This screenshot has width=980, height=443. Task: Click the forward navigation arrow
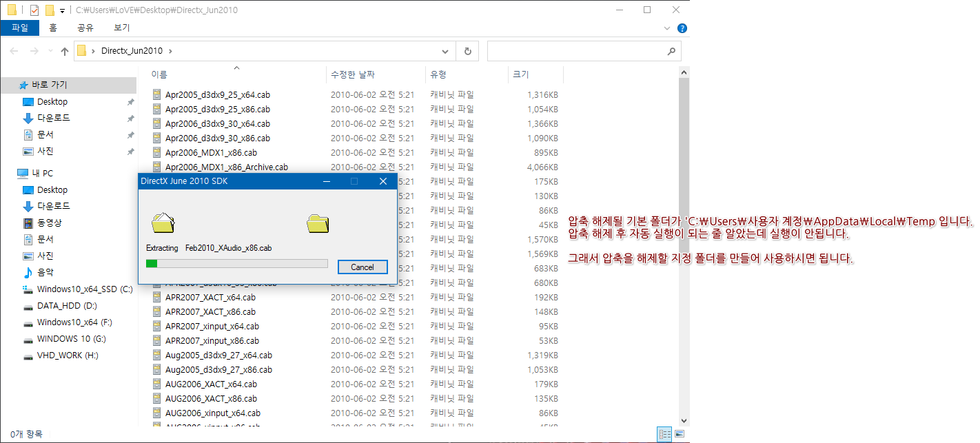34,51
